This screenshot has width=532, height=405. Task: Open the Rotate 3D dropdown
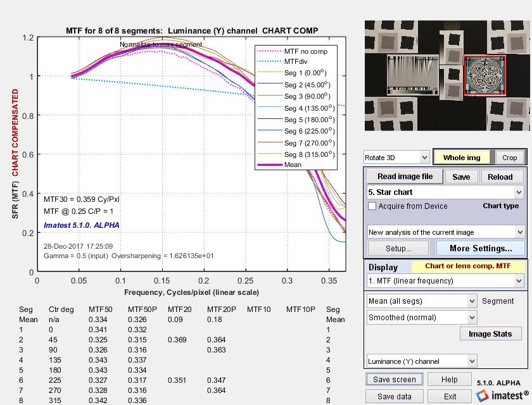click(x=396, y=158)
